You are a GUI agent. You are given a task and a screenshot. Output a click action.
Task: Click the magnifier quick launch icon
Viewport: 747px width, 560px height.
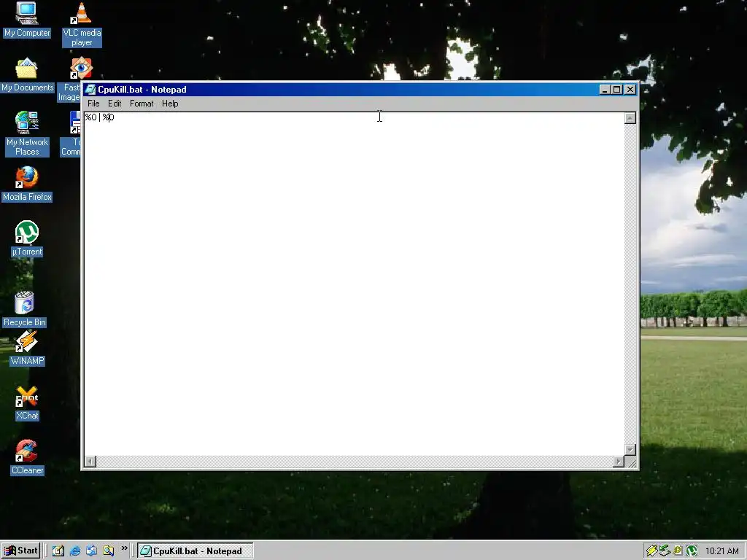click(x=108, y=551)
